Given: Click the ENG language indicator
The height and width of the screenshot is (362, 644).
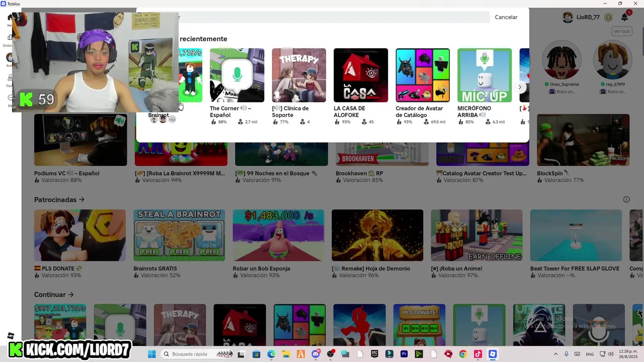Looking at the screenshot, I should tap(590, 354).
